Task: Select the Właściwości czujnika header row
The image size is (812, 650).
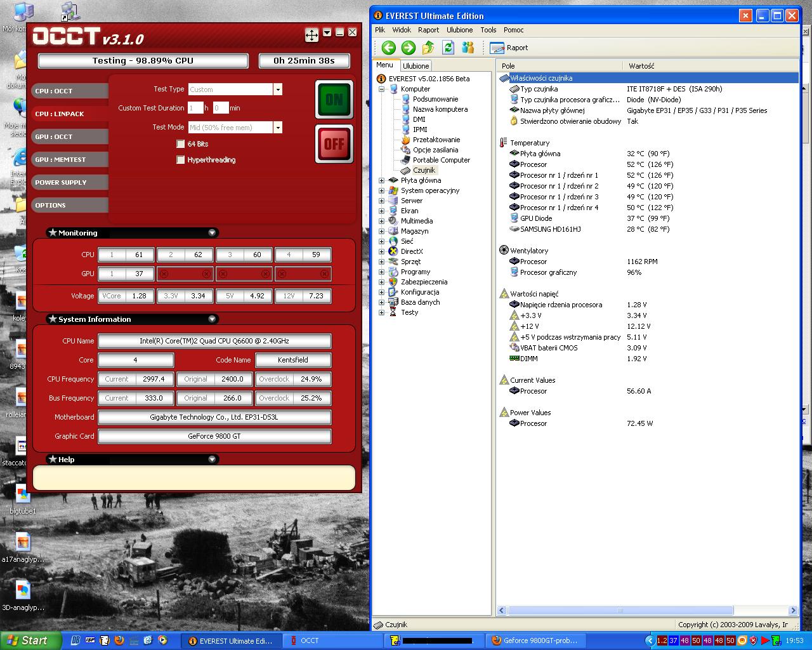Action: point(648,78)
